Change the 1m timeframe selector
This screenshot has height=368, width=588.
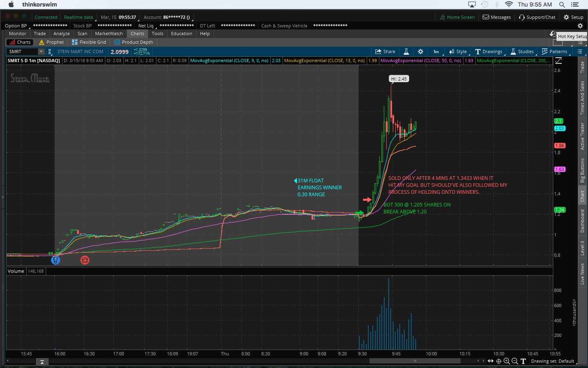436,52
